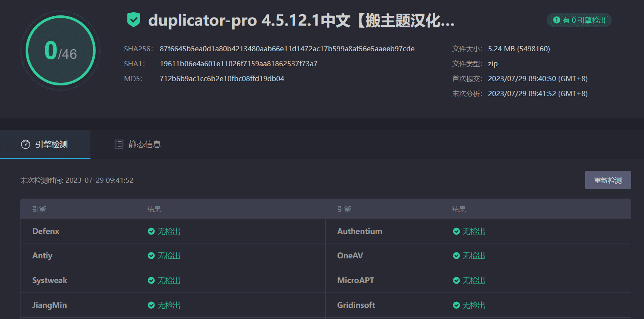Image resolution: width=644 pixels, height=319 pixels.
Task: Click the 首次提交 time 2023/07/29 09:40:50
Action: point(538,79)
